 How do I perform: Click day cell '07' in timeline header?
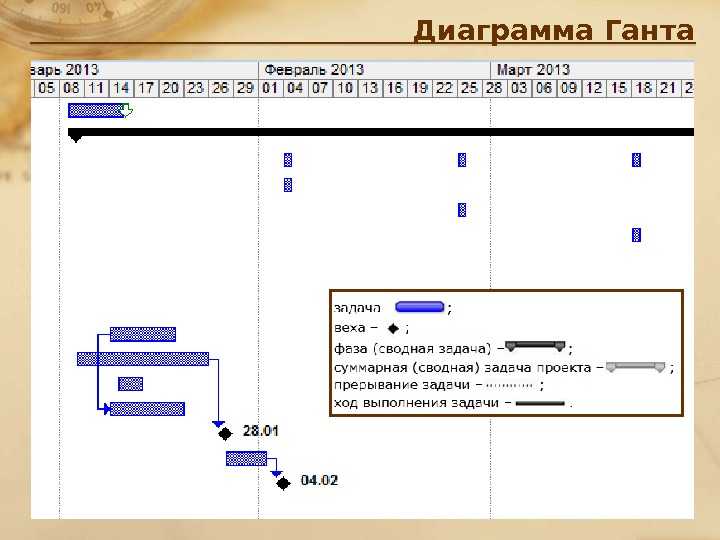pyautogui.click(x=320, y=88)
